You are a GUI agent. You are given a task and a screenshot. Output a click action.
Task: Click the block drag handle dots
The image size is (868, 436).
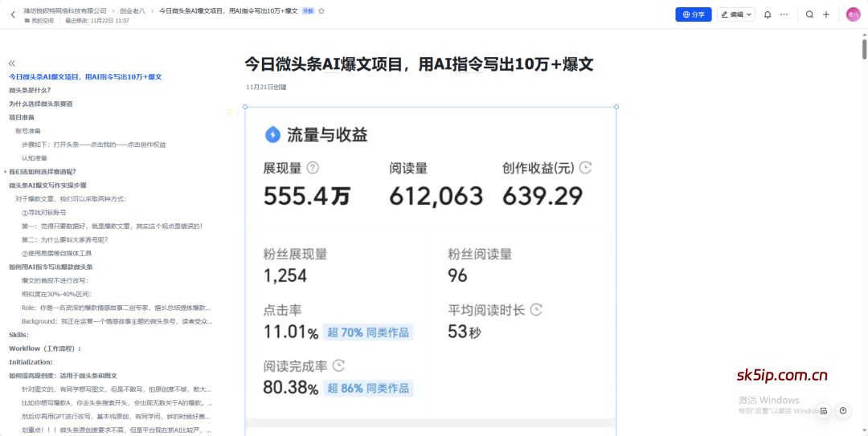238,112
